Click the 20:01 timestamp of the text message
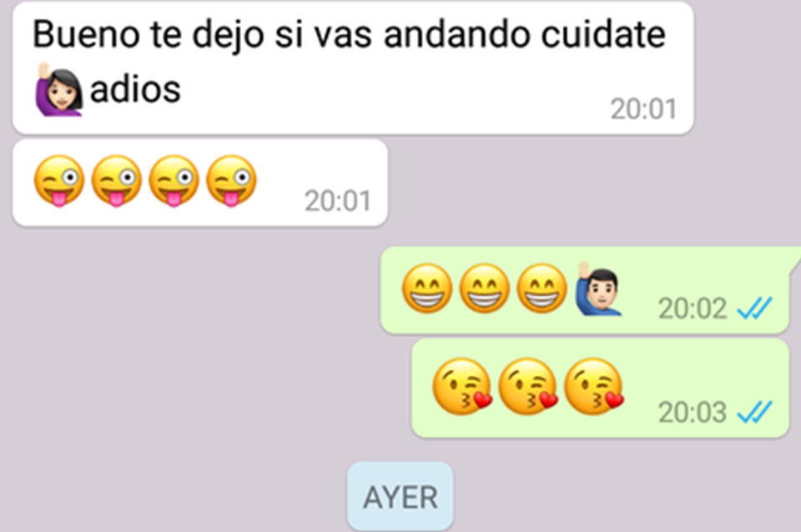Screen dimensions: 801x532 click(643, 109)
